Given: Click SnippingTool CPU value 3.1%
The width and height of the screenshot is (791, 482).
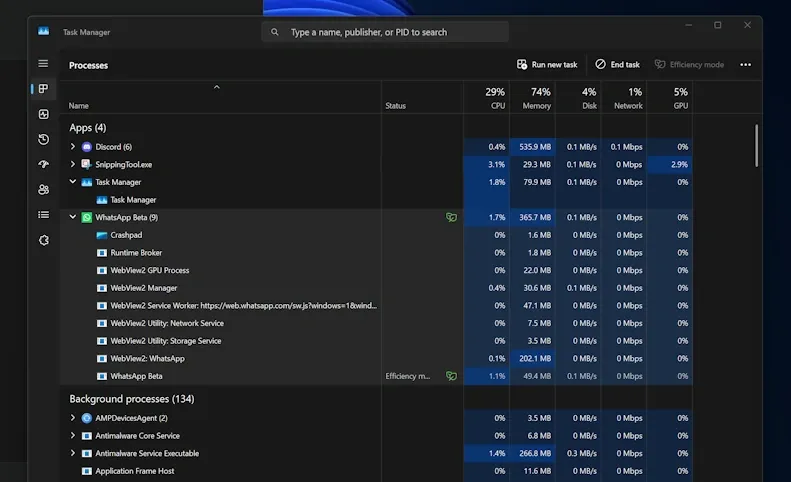Looking at the screenshot, I should (496, 165).
